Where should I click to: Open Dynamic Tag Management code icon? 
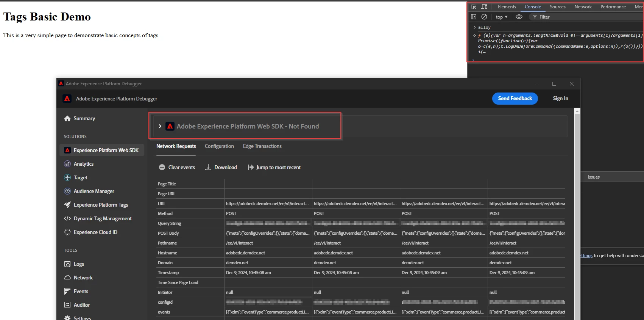point(67,218)
